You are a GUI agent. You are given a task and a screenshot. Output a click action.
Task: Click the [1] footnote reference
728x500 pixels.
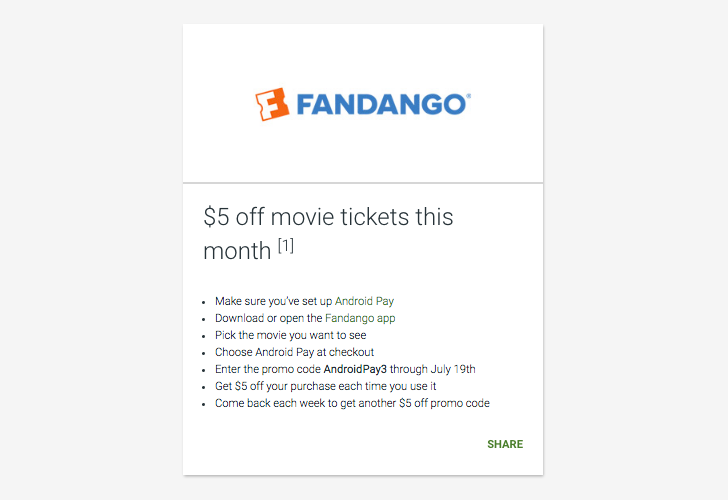coord(285,246)
